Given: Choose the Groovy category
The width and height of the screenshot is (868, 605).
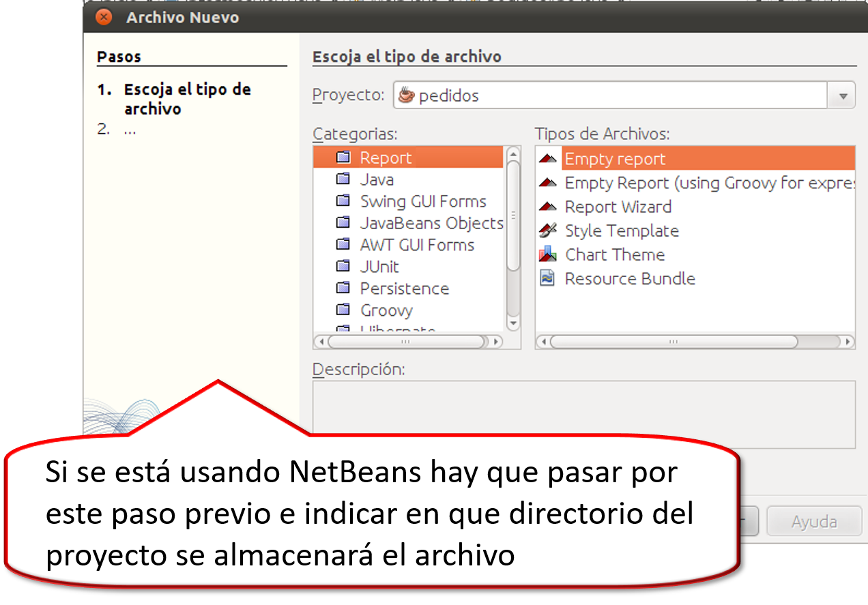Looking at the screenshot, I should pyautogui.click(x=386, y=311).
